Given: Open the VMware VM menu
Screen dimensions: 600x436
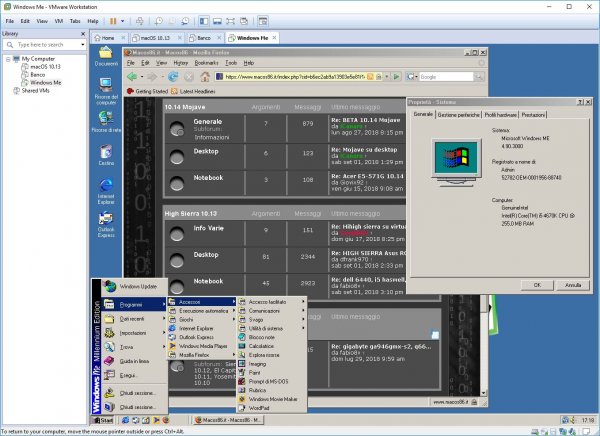Looking at the screenshot, I should [x=59, y=21].
